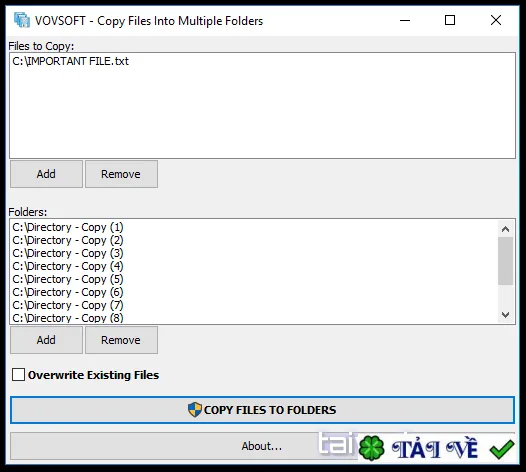Add a folder under the Folders list

tap(46, 340)
